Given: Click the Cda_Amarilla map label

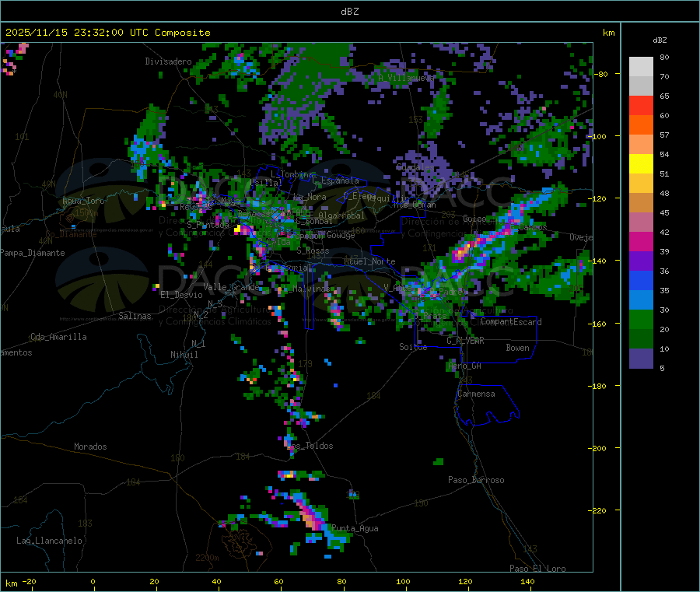Looking at the screenshot, I should [x=58, y=337].
